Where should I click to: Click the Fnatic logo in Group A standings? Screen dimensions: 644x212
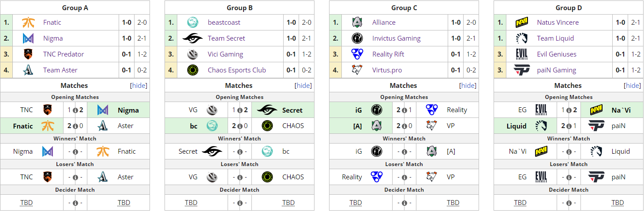[x=28, y=23]
